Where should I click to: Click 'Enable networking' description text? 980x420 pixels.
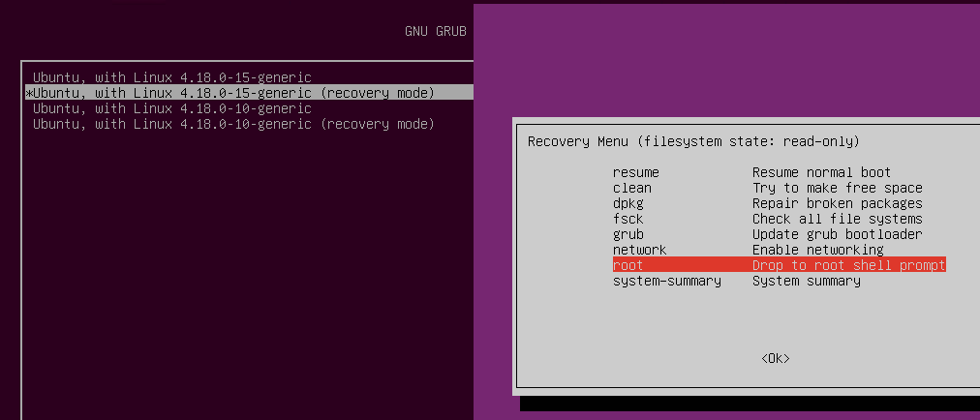pyautogui.click(x=817, y=250)
